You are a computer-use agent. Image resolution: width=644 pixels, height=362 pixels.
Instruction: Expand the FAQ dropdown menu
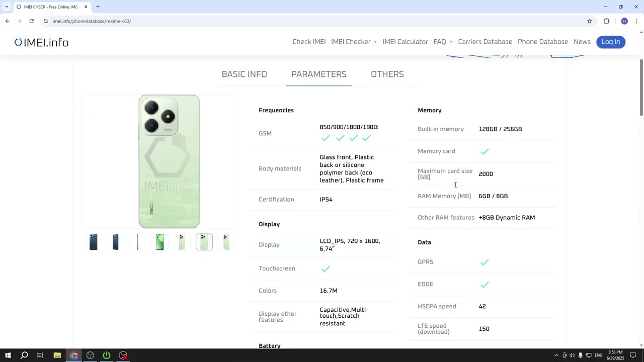pyautogui.click(x=443, y=42)
